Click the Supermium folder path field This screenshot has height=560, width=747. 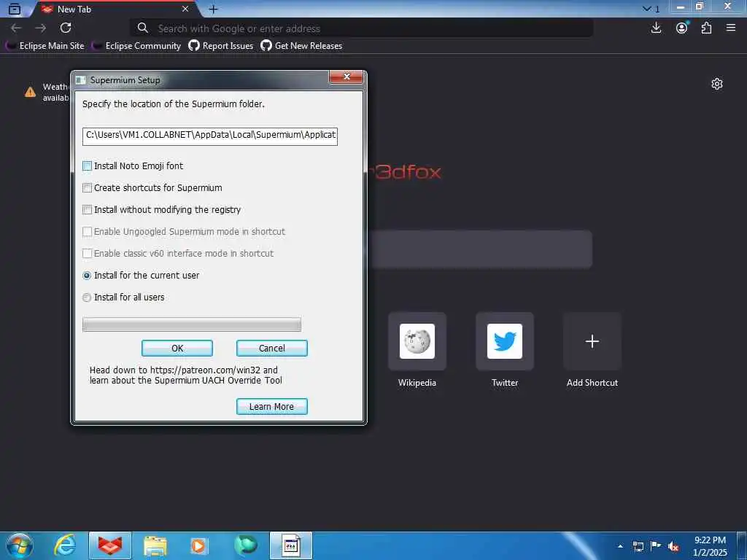point(210,136)
